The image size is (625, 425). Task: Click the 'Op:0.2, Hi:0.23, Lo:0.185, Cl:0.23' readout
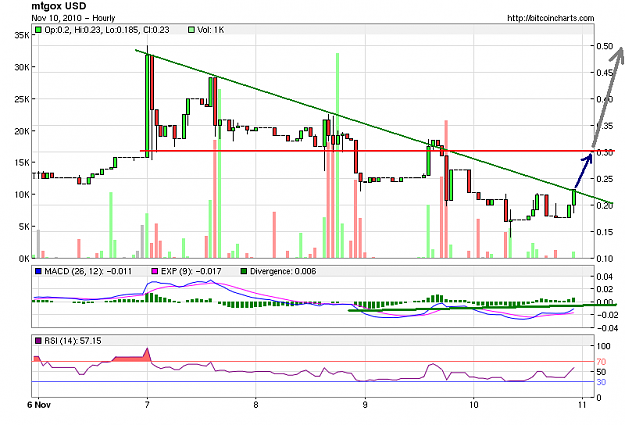(107, 30)
